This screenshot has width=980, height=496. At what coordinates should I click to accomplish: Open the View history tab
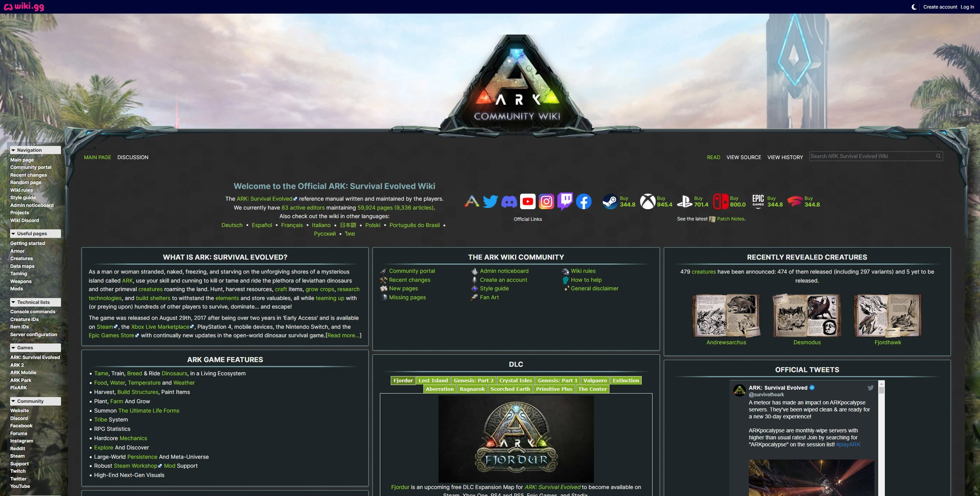coord(785,157)
